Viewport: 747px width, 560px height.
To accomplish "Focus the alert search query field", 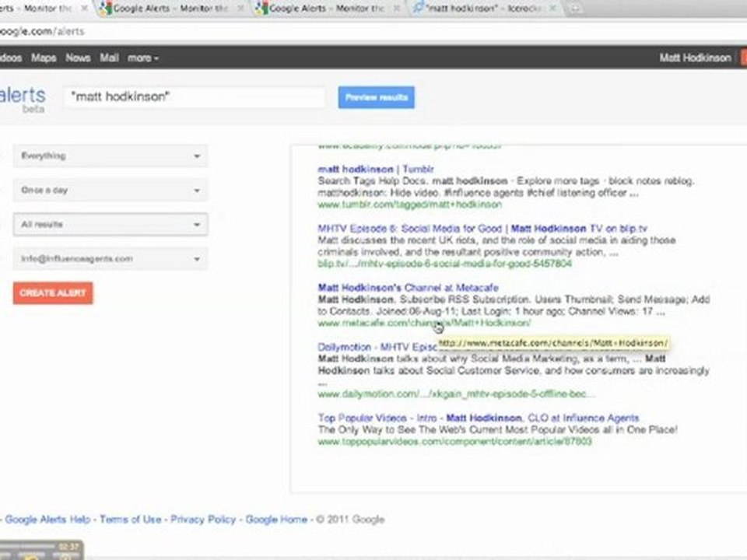I will (195, 96).
